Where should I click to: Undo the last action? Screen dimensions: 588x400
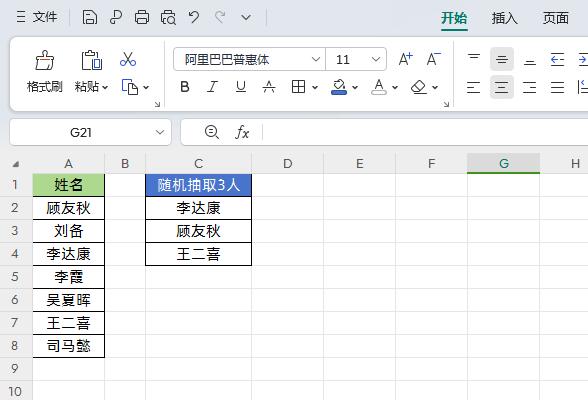[x=194, y=17]
